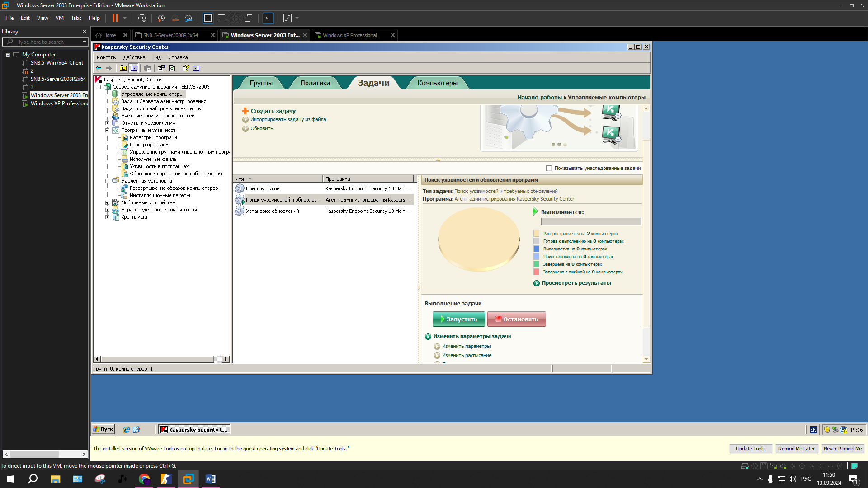Collapse Программы и уязвимости tree node

[108, 130]
